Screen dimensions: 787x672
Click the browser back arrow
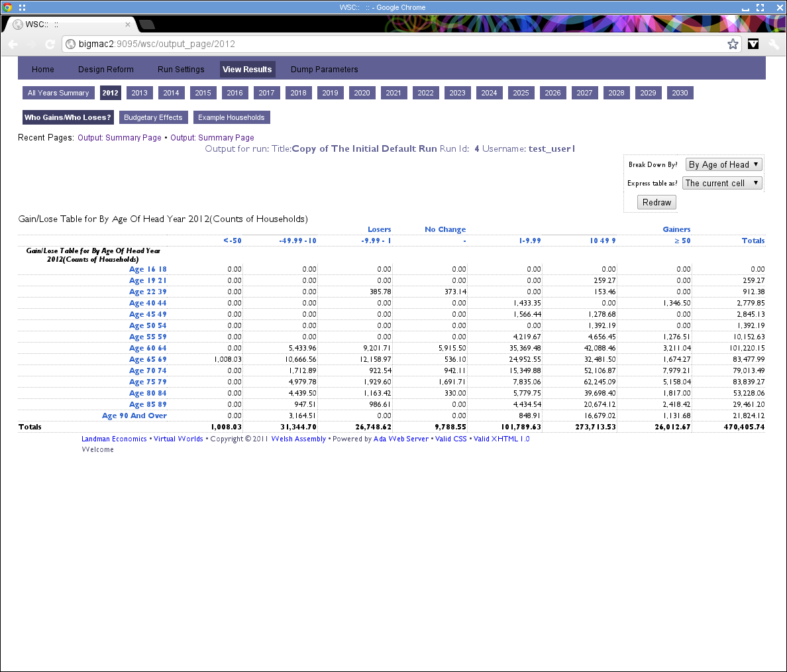pyautogui.click(x=13, y=44)
